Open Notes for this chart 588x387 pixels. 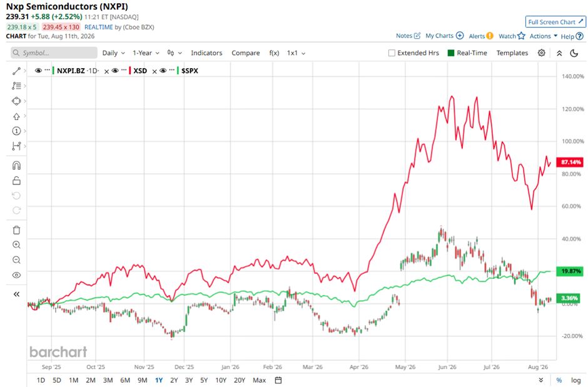click(408, 36)
